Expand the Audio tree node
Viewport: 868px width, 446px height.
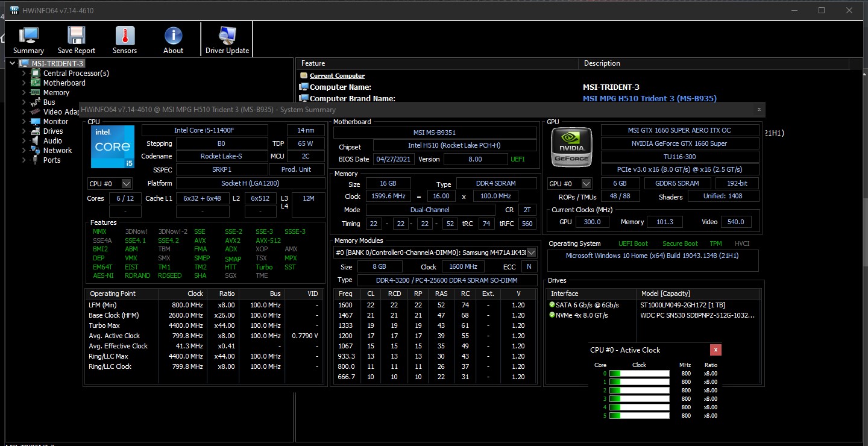(x=24, y=140)
